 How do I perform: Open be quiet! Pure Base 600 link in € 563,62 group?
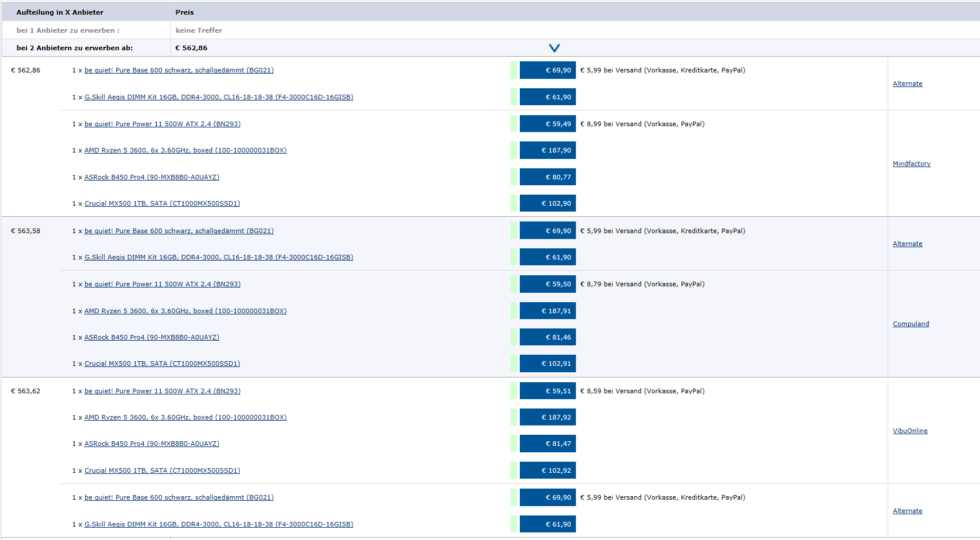click(179, 497)
